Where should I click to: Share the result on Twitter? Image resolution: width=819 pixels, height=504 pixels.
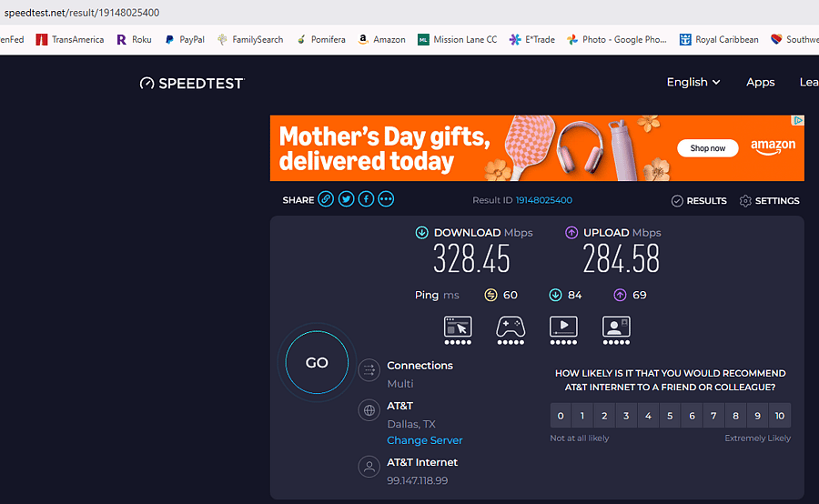346,199
